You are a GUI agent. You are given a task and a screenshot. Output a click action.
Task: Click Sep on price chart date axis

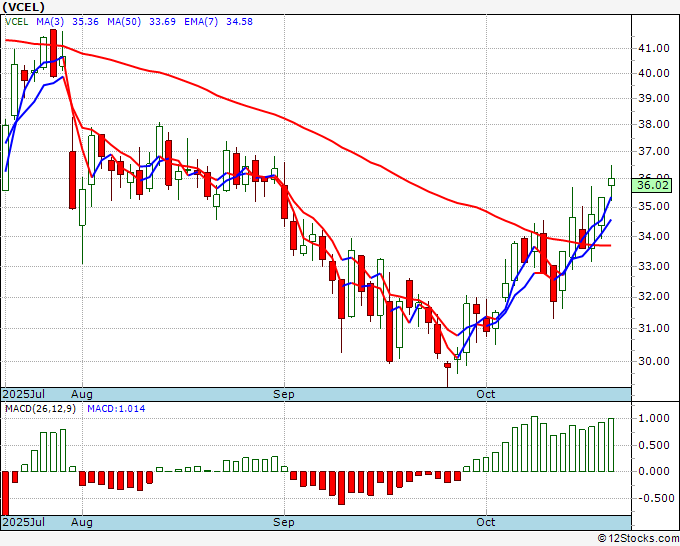click(284, 394)
